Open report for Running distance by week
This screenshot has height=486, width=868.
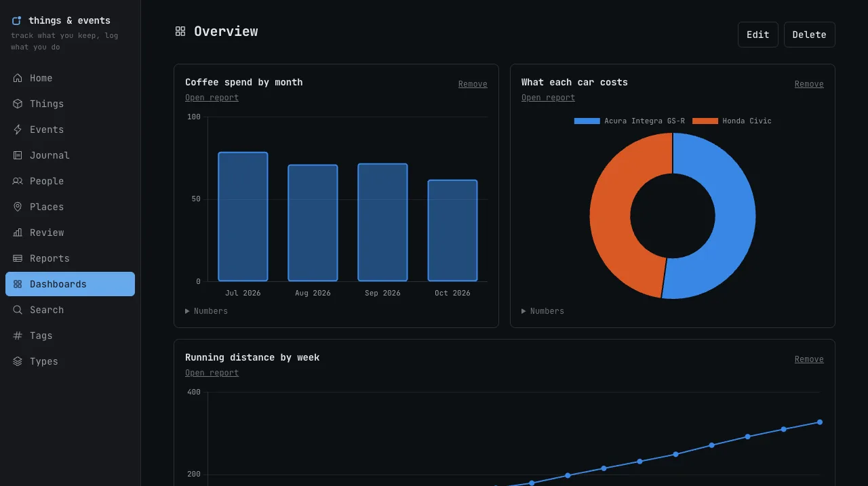212,373
